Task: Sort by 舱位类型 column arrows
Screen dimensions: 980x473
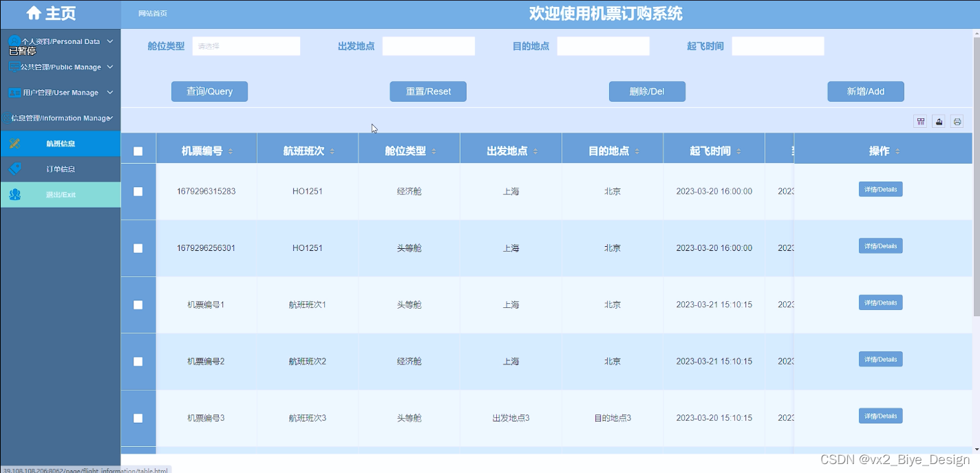Action: (x=434, y=151)
